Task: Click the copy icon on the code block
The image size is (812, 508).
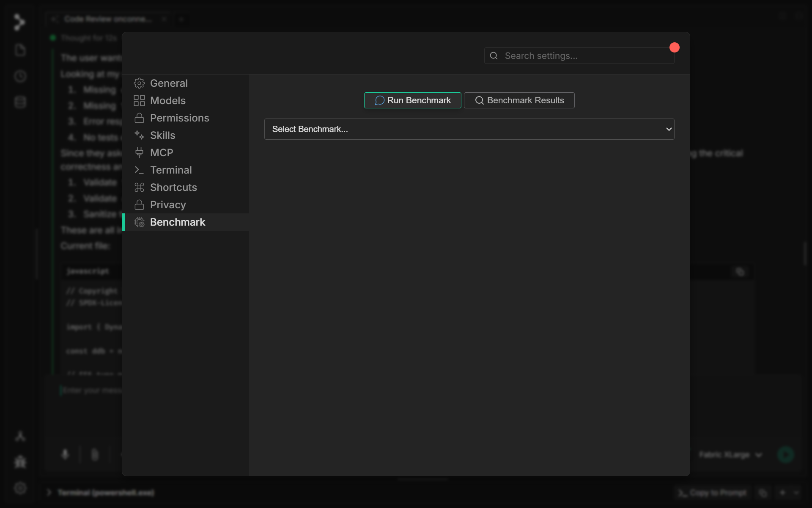Action: [740, 272]
